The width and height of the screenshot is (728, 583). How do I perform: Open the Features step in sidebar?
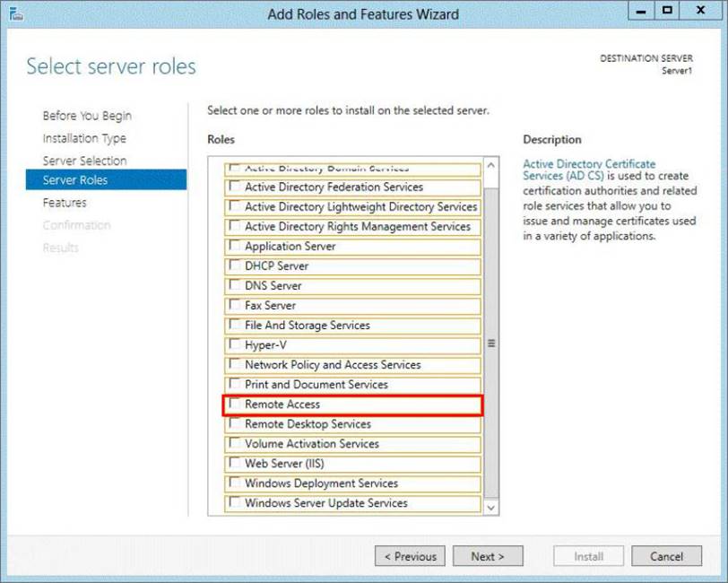tap(65, 203)
